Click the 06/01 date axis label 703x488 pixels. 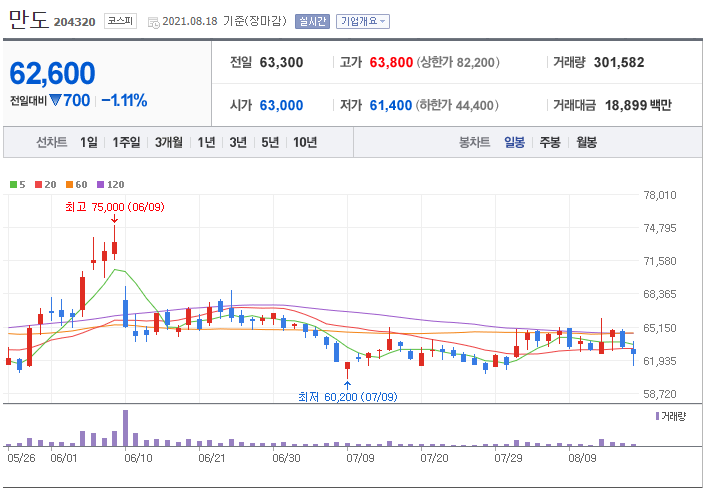coord(64,459)
